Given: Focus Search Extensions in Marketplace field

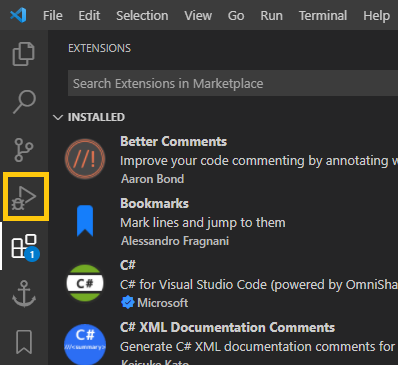Looking at the screenshot, I should [233, 83].
